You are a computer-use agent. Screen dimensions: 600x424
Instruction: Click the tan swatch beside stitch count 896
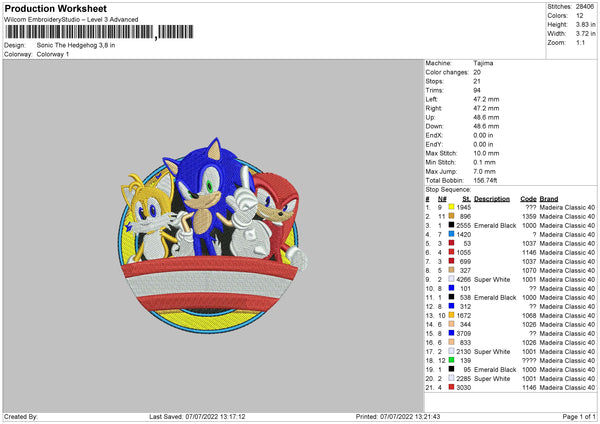pos(451,216)
